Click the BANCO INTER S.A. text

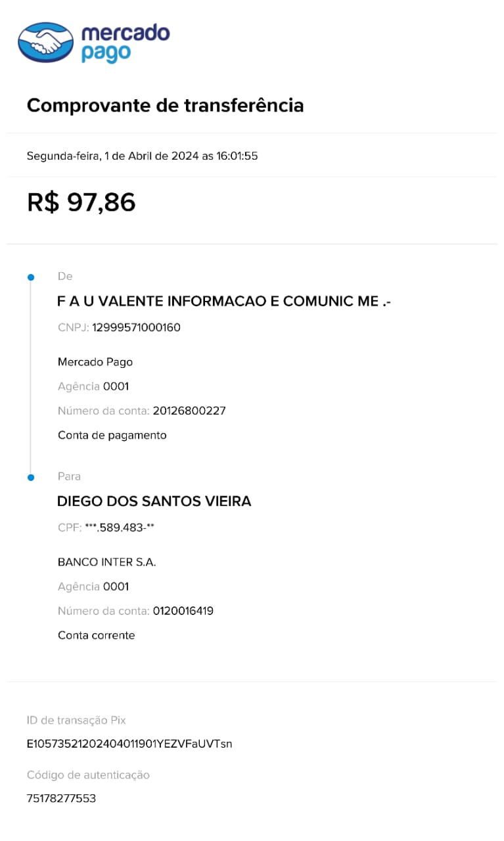click(x=107, y=562)
